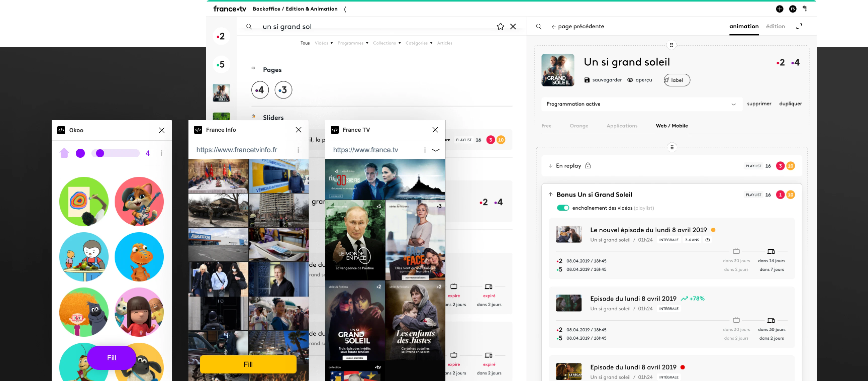Viewport: 868px width, 381px height.
Task: Expand the France TV URL chevron
Action: (x=435, y=150)
